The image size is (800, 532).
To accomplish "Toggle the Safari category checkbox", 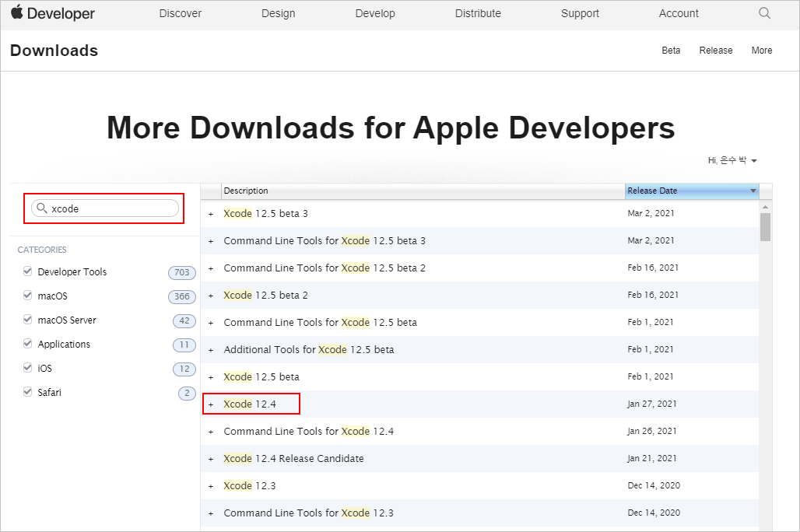I will tap(27, 392).
